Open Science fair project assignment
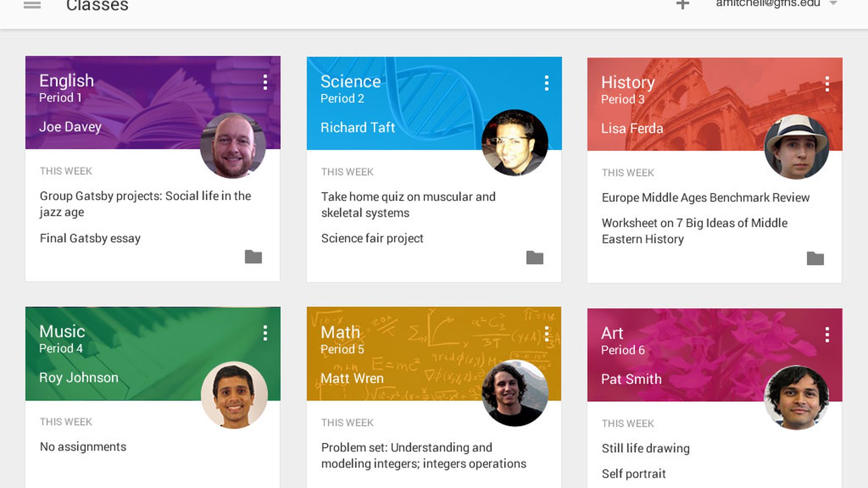Viewport: 868px width, 488px height. tap(372, 238)
